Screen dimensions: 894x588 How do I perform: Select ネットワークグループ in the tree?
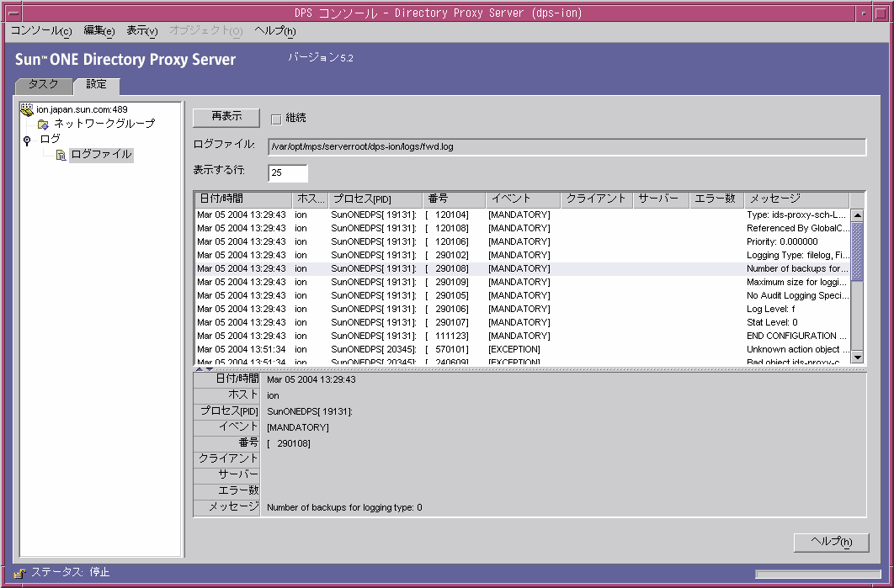(104, 124)
